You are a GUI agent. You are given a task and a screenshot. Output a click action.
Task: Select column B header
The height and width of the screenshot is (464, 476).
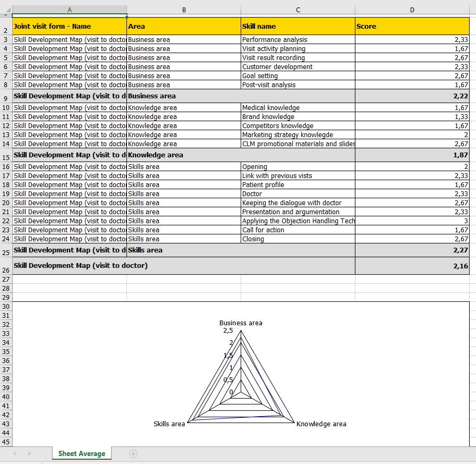point(183,10)
